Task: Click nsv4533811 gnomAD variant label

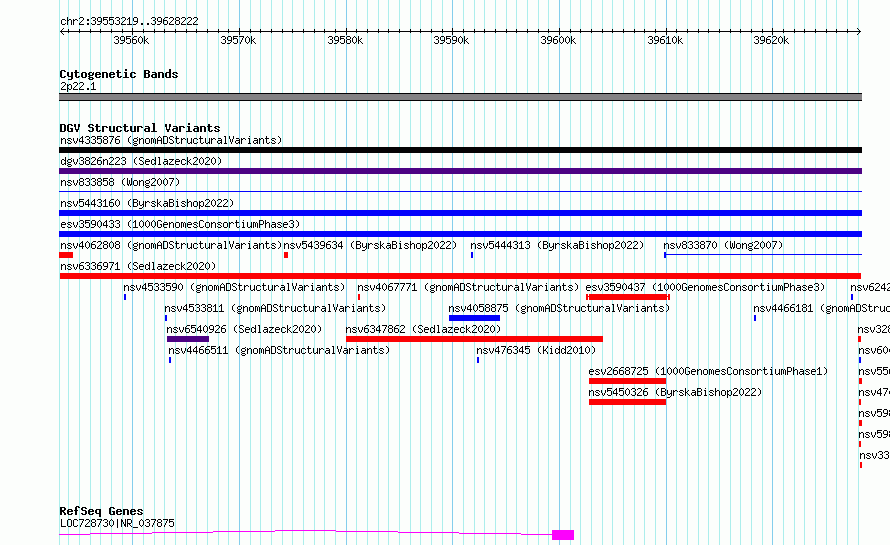Action: pyautogui.click(x=275, y=308)
